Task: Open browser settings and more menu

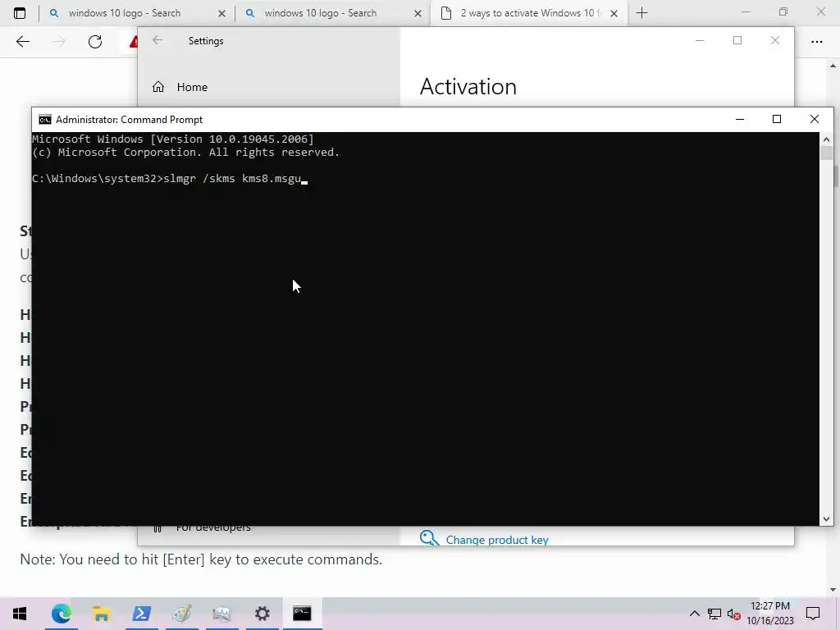Action: (816, 42)
